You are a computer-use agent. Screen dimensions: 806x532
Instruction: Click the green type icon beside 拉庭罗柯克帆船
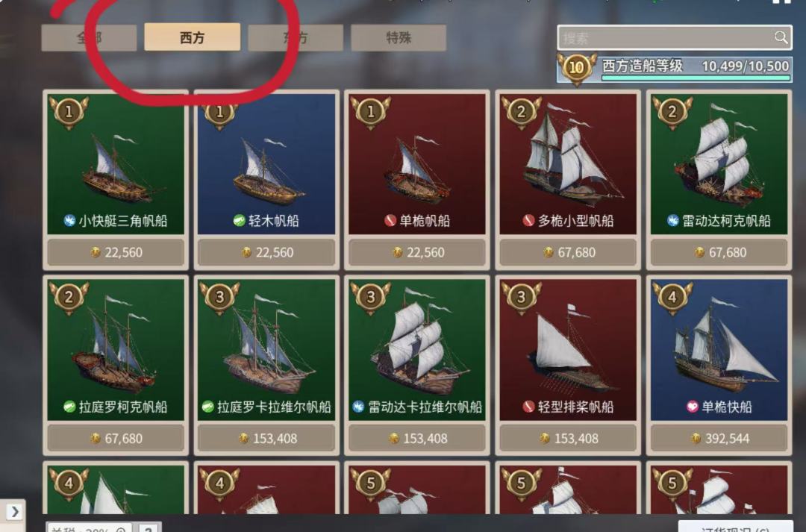click(x=69, y=407)
